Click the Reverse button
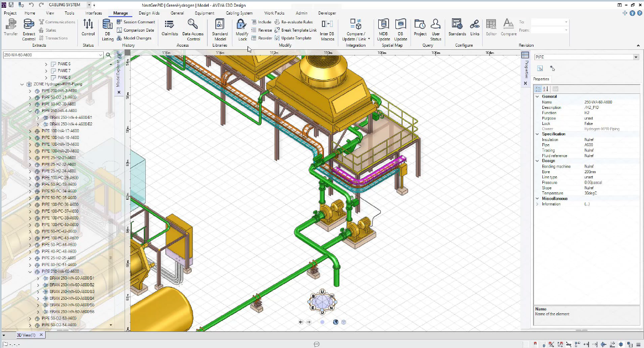 click(x=262, y=30)
